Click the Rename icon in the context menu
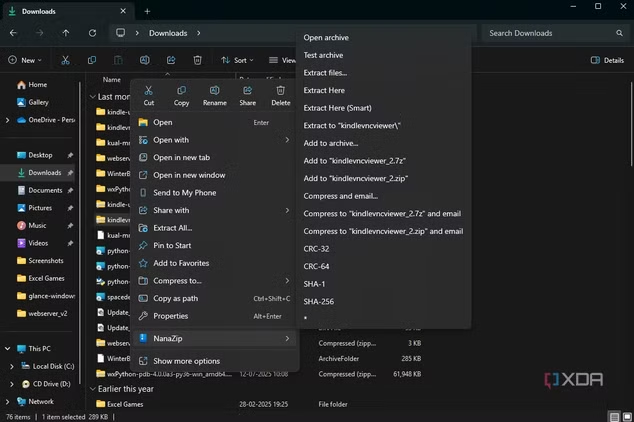 tap(215, 91)
